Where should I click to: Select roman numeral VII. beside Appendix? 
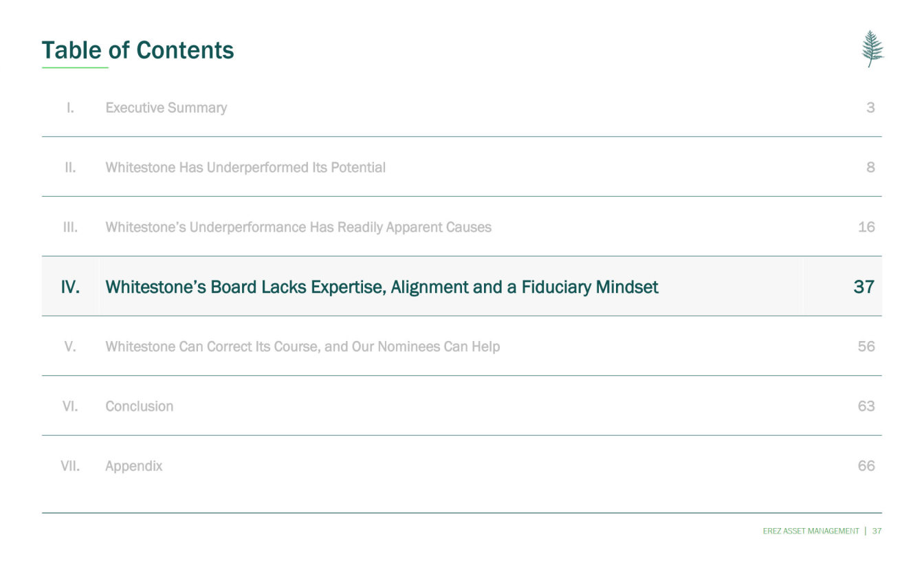pos(70,466)
